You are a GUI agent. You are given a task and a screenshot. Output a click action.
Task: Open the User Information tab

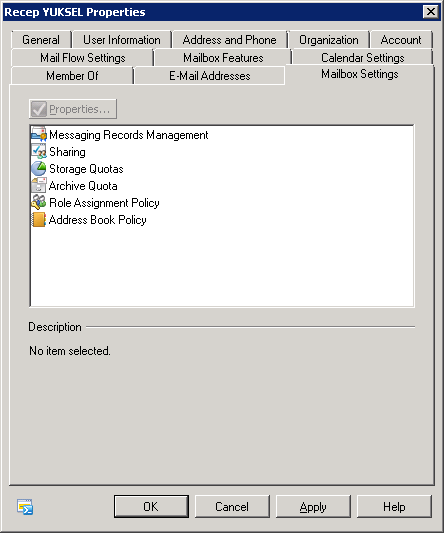[x=122, y=40]
